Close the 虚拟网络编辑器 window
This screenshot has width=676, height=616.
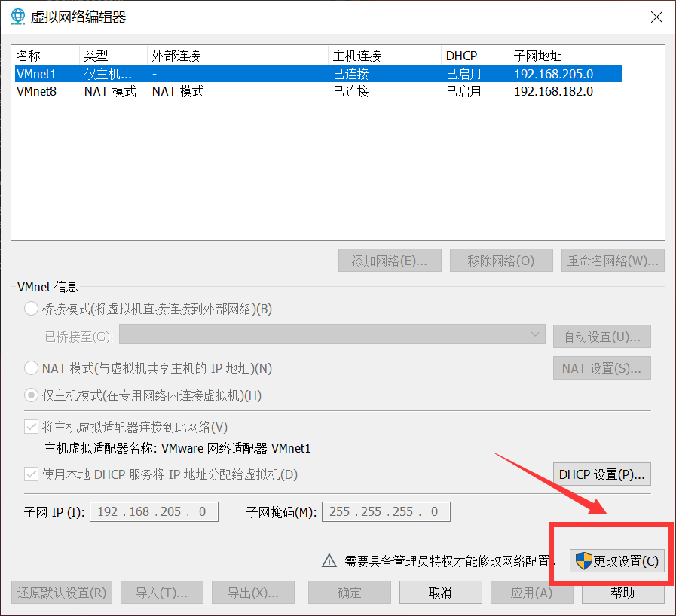coord(656,17)
